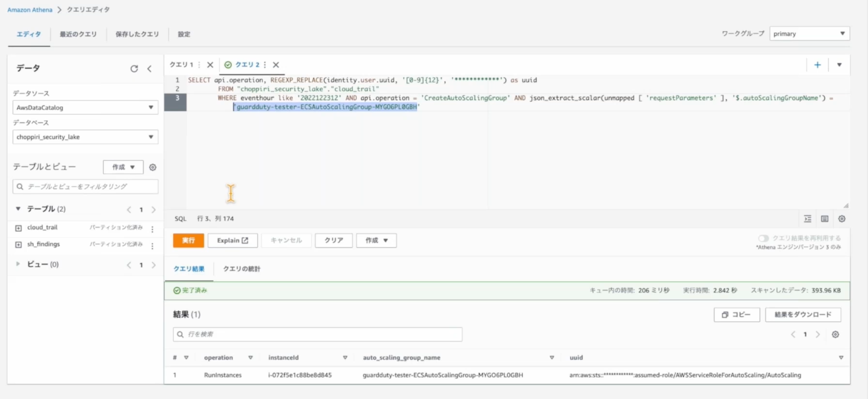The image size is (868, 399).
Task: Sort by auto_scaling_group_name column
Action: (x=552, y=358)
